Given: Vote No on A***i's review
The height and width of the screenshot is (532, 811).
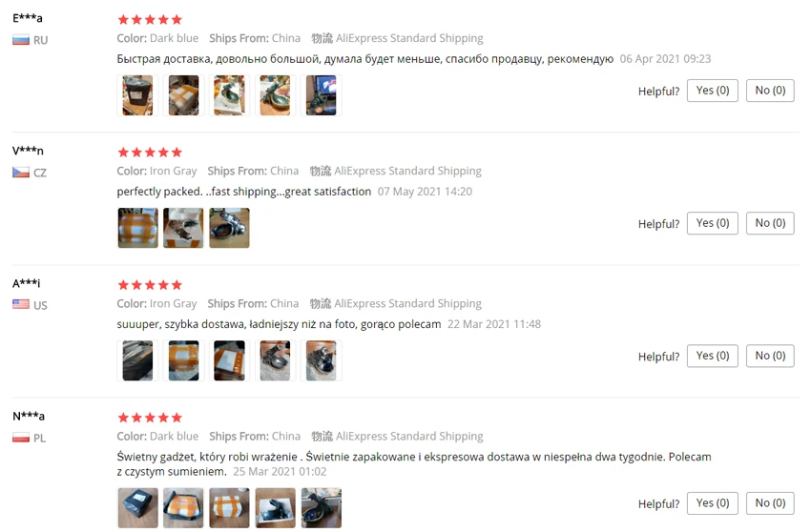Looking at the screenshot, I should (x=770, y=356).
